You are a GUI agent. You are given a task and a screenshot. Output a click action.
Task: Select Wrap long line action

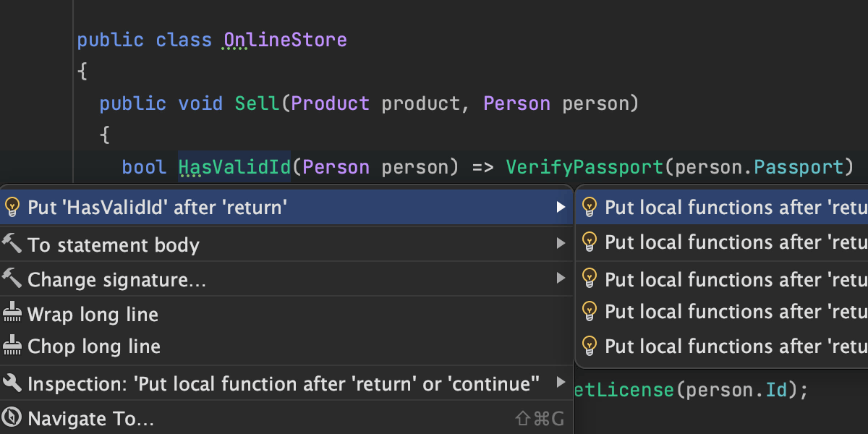93,315
